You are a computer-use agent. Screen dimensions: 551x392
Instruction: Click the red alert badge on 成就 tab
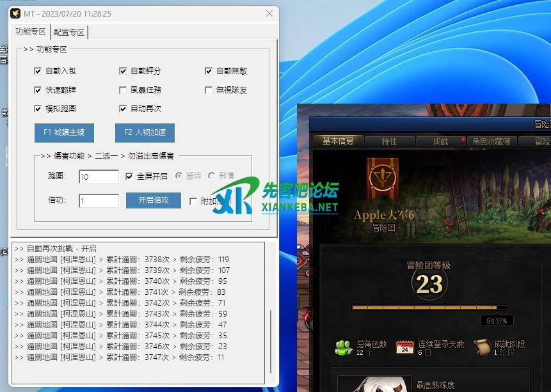(463, 140)
